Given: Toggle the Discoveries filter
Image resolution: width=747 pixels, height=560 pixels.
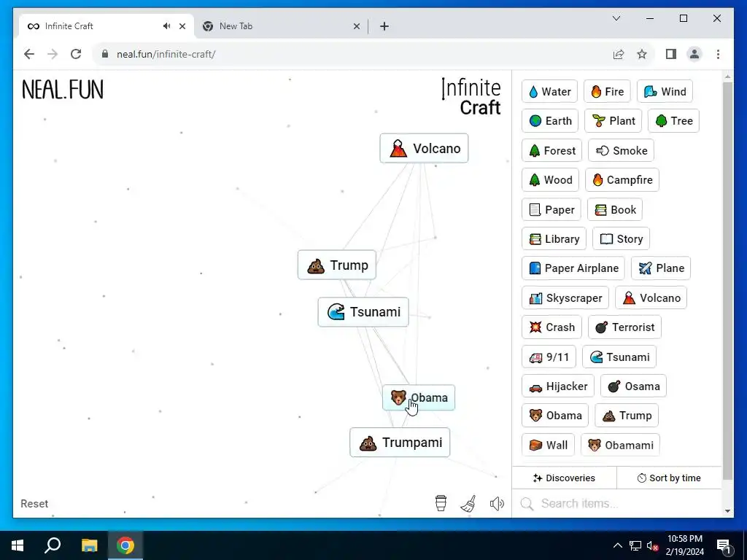Looking at the screenshot, I should coord(564,478).
